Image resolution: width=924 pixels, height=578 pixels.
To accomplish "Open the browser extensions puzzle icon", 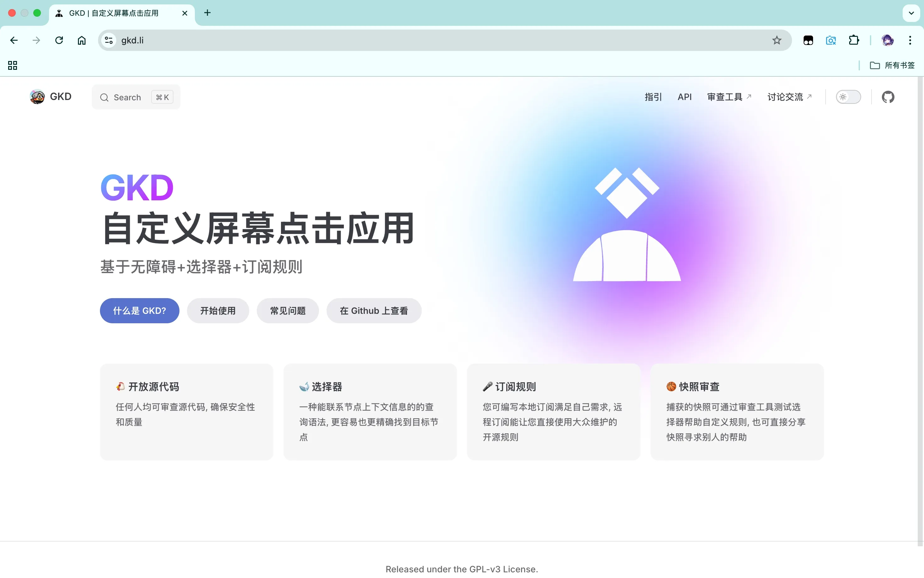I will 854,41.
